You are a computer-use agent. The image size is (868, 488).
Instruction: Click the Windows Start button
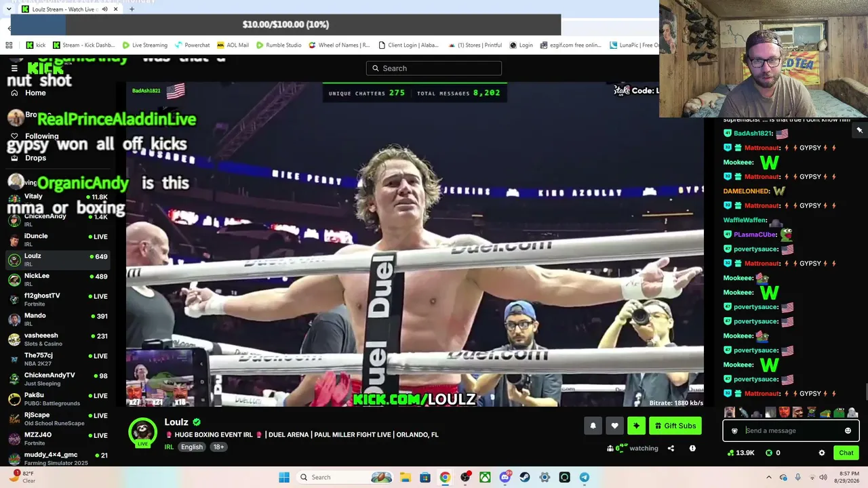coord(284,477)
